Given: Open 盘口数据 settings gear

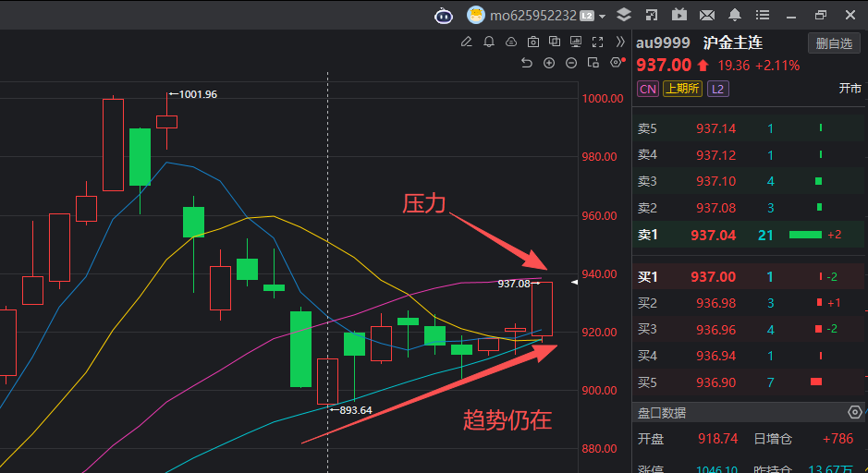Looking at the screenshot, I should click(854, 412).
